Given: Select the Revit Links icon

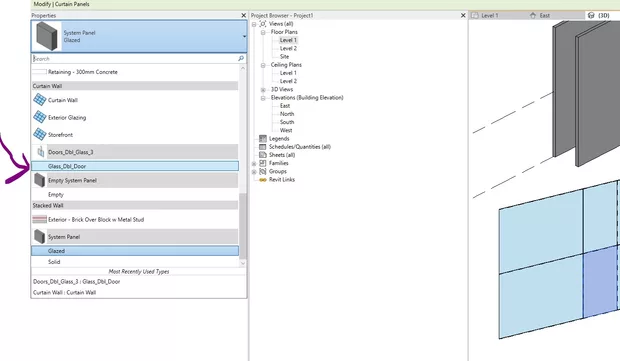Looking at the screenshot, I should [x=263, y=180].
